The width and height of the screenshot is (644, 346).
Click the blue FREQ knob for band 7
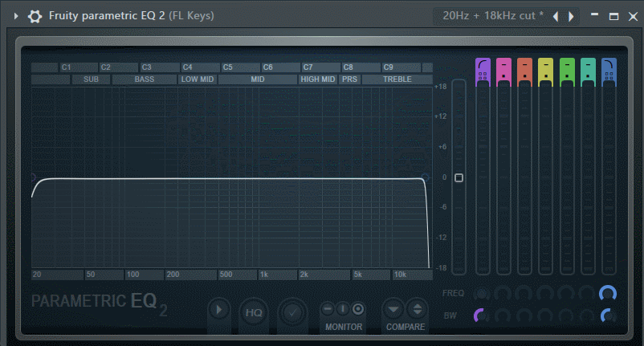click(x=608, y=294)
